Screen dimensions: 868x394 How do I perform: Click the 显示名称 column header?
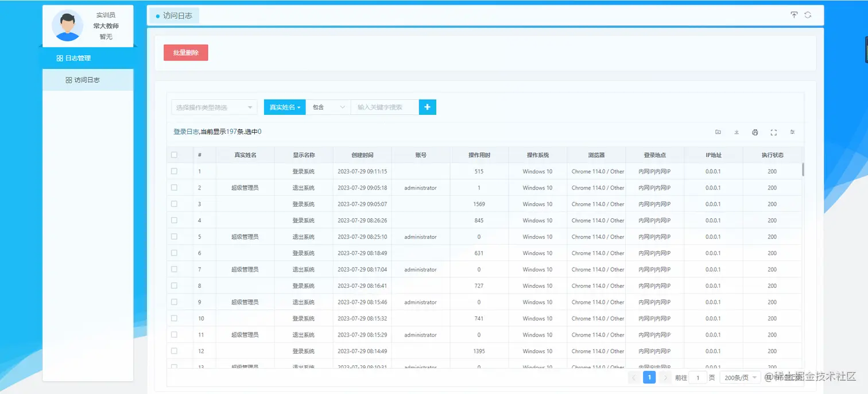click(304, 155)
